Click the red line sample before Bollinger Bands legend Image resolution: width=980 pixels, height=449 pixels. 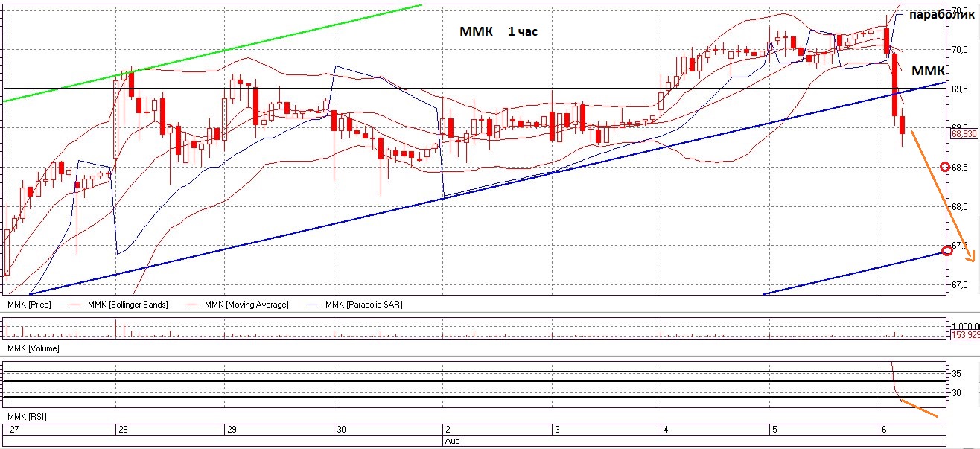tap(75, 305)
